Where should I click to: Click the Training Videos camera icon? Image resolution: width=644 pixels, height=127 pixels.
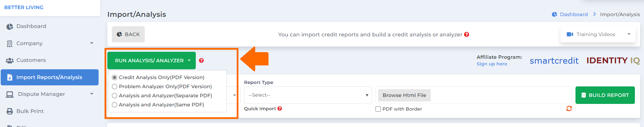point(570,34)
